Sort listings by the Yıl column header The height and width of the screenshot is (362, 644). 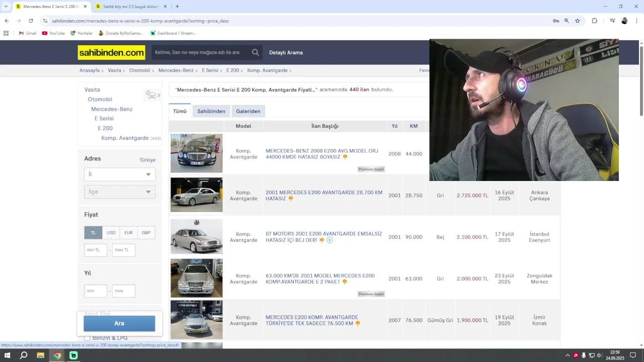[x=394, y=126]
